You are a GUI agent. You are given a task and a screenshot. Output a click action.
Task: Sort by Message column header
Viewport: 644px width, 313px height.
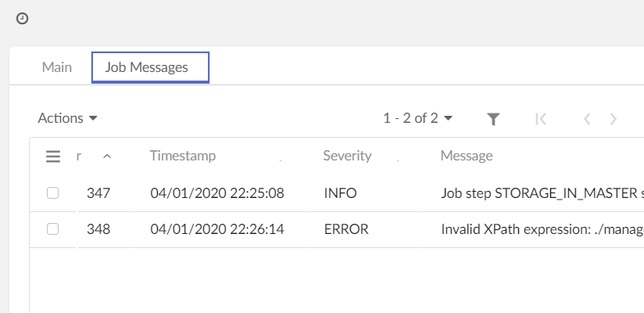pyautogui.click(x=467, y=156)
